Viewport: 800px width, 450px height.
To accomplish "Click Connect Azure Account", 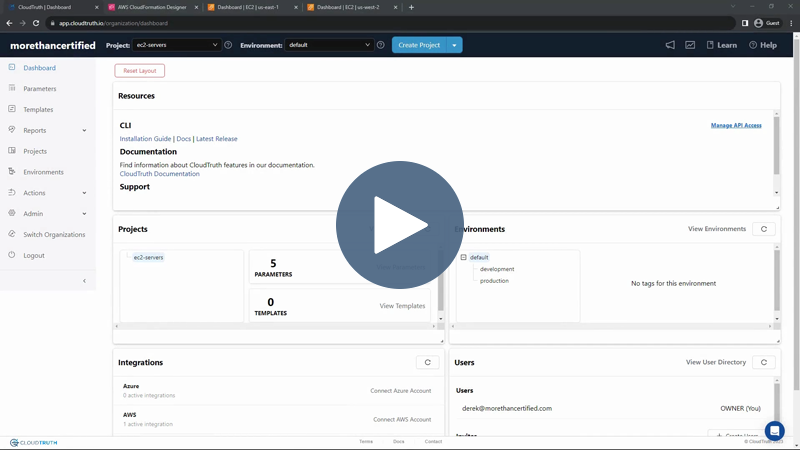I will pos(401,391).
